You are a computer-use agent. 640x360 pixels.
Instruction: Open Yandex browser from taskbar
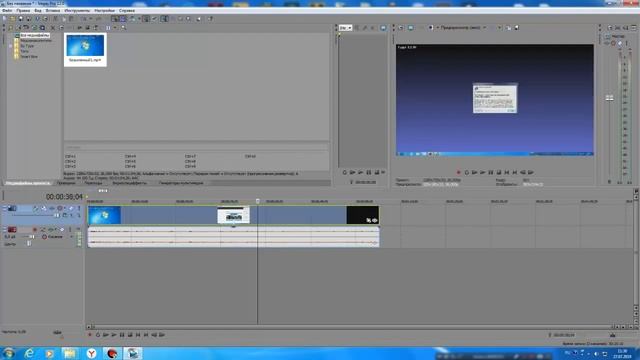click(91, 353)
